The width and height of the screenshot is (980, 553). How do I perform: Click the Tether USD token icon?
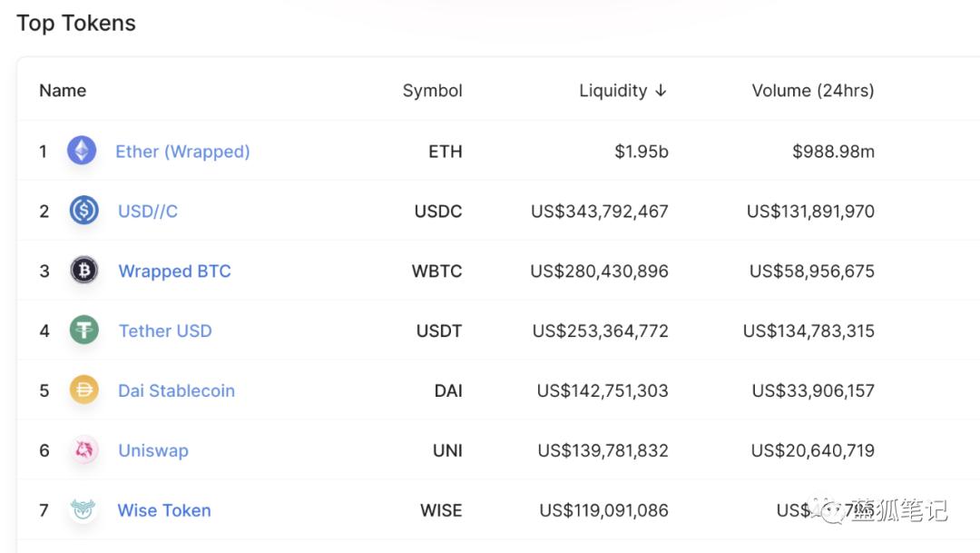coord(83,330)
